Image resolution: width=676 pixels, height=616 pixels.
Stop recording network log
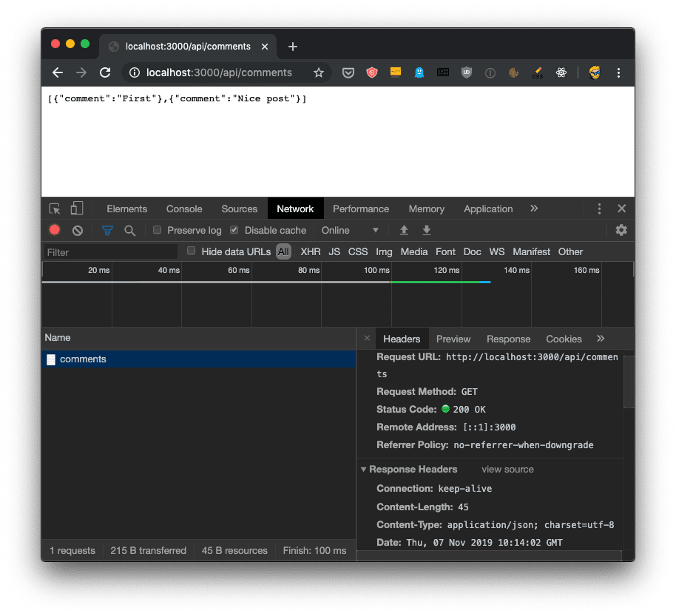(x=53, y=230)
